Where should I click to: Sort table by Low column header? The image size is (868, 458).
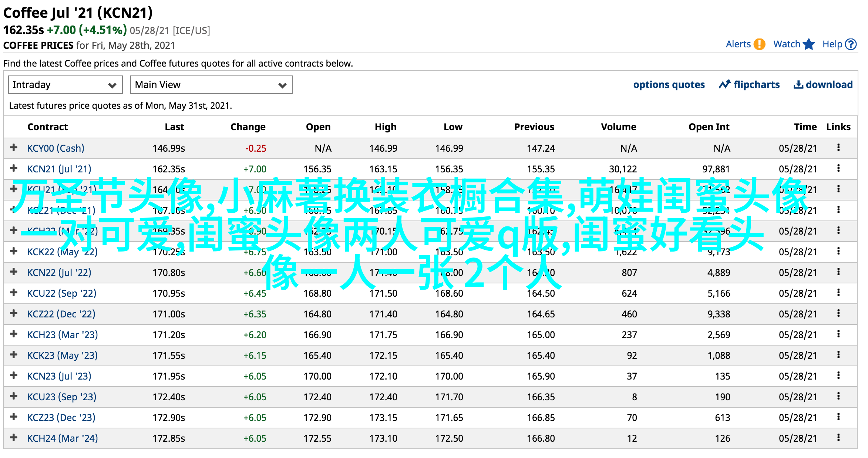(453, 127)
